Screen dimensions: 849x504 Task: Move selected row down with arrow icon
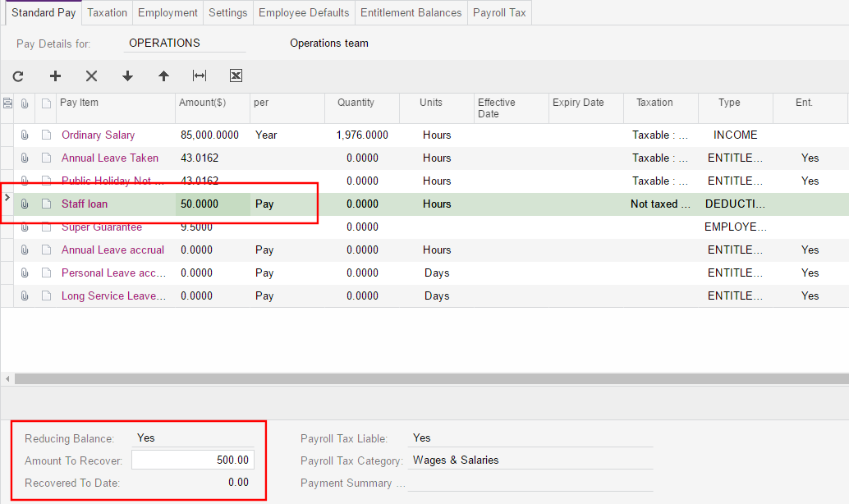click(127, 76)
